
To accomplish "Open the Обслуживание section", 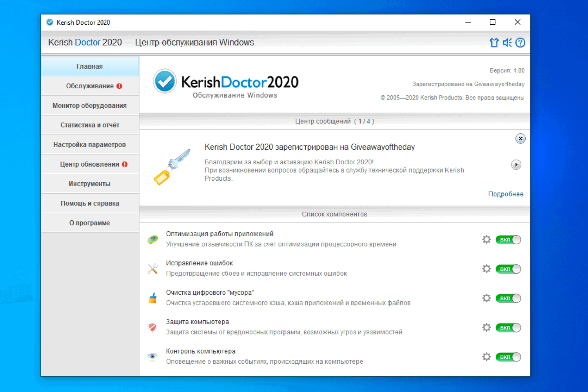I will coord(90,86).
